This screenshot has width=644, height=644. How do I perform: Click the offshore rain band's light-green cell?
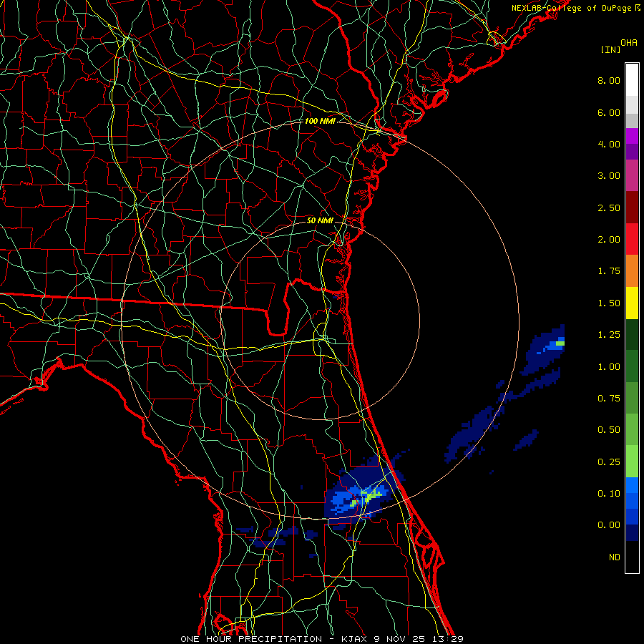(560, 343)
